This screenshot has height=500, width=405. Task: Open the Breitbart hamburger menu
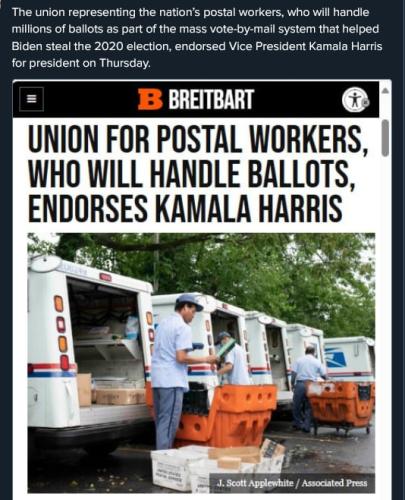(31, 99)
